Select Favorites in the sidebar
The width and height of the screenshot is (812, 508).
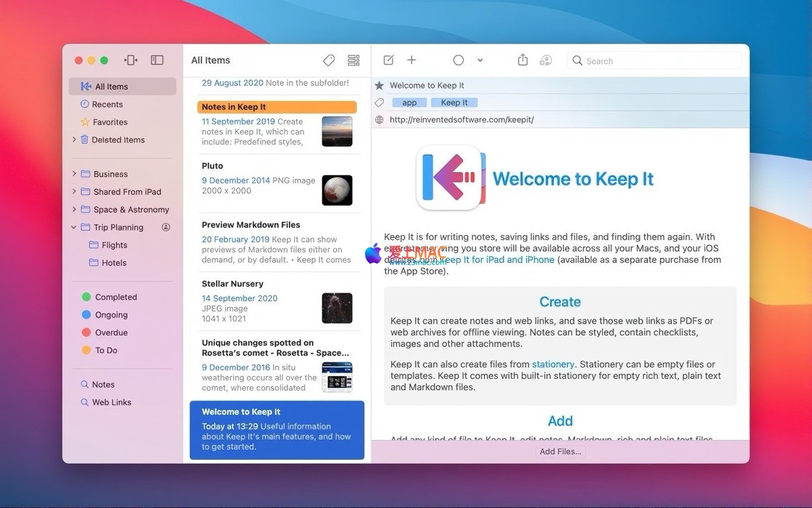point(110,122)
